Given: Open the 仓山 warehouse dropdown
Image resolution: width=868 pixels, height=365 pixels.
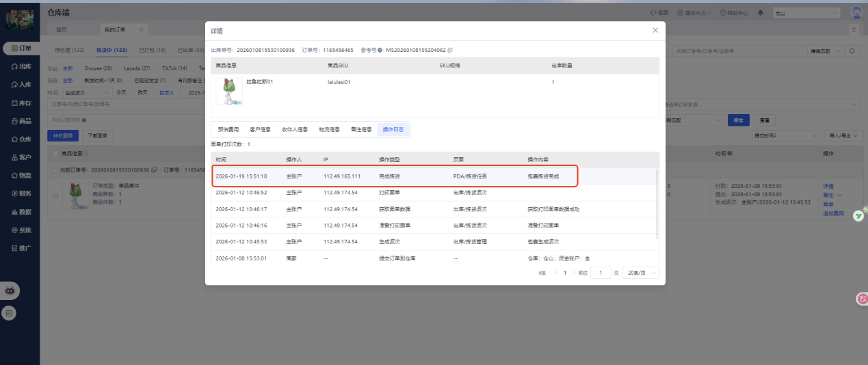Looking at the screenshot, I should (x=807, y=13).
